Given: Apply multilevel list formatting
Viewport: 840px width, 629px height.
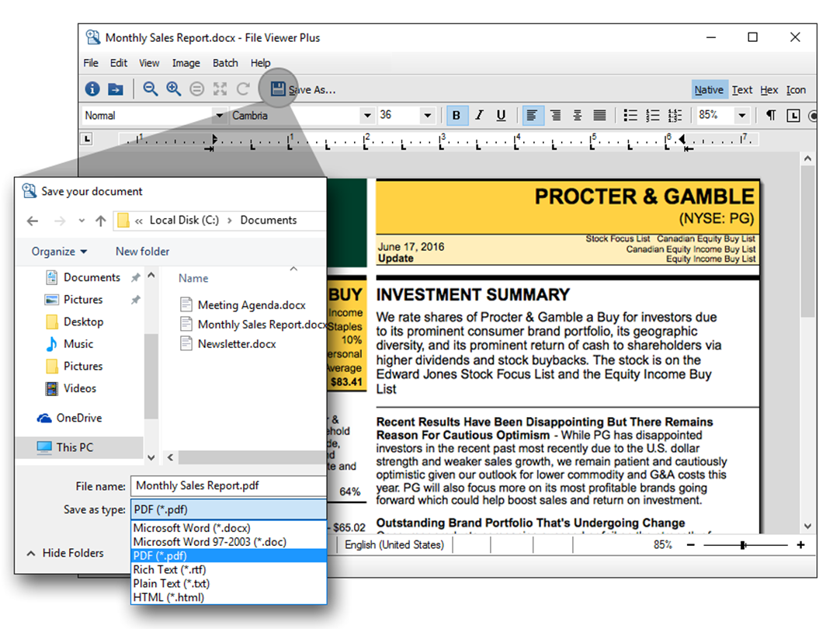Looking at the screenshot, I should click(x=675, y=115).
